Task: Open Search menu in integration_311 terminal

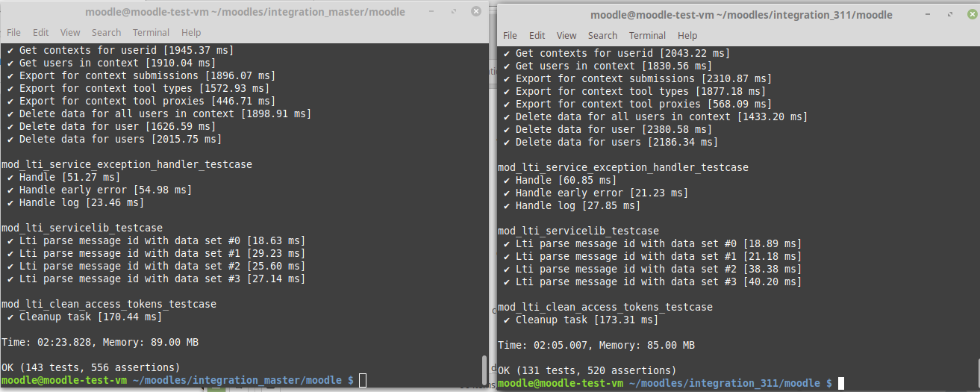Action: point(602,35)
